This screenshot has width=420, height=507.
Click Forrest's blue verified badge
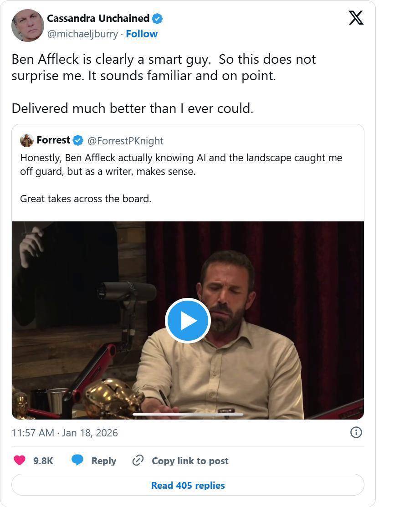point(78,140)
